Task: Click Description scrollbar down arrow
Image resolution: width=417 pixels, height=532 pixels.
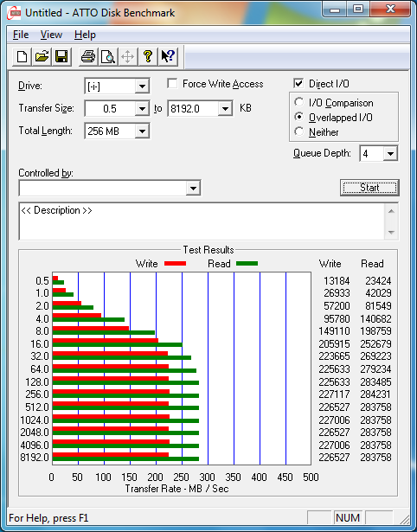Action: (391, 233)
